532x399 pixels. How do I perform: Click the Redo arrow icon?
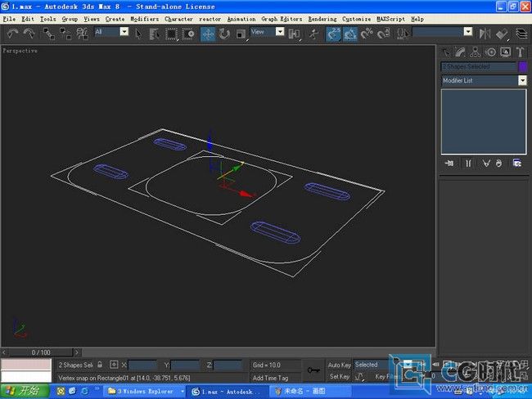click(x=29, y=34)
